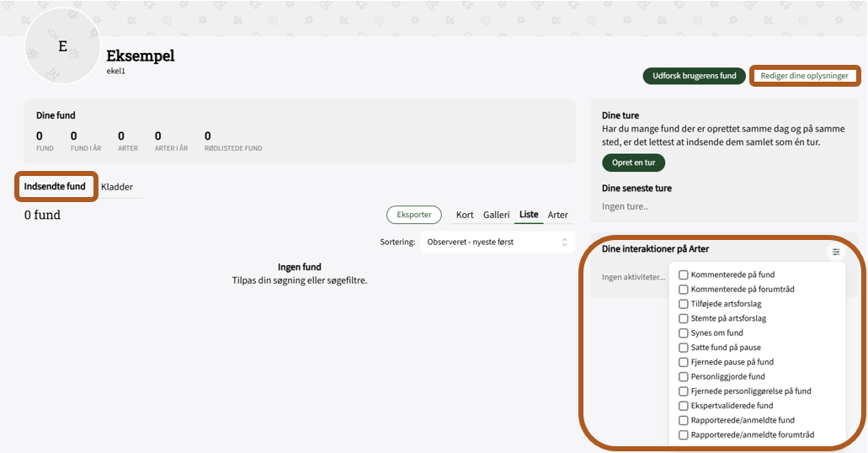Toggle the Tilføjede artsforslag checkbox
868x453 pixels.
[684, 304]
